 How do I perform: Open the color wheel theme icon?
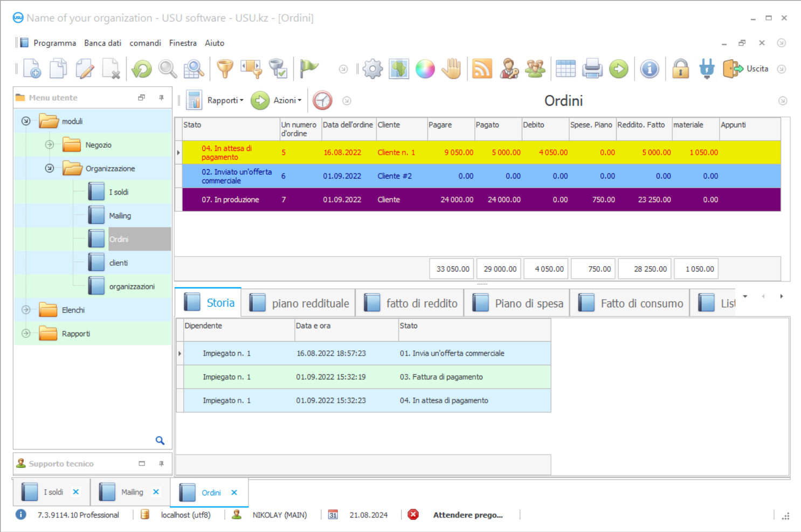[425, 69]
